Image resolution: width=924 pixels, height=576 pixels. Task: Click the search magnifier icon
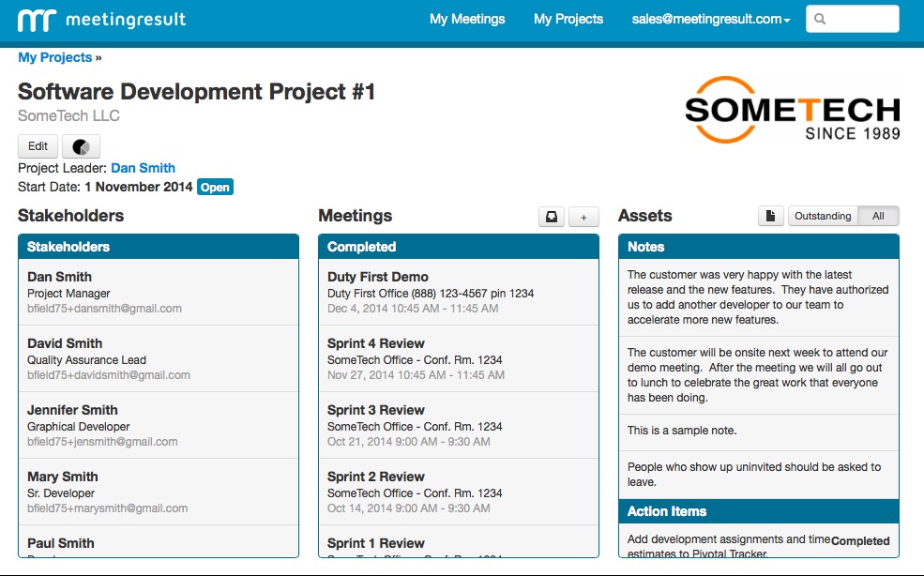[820, 19]
